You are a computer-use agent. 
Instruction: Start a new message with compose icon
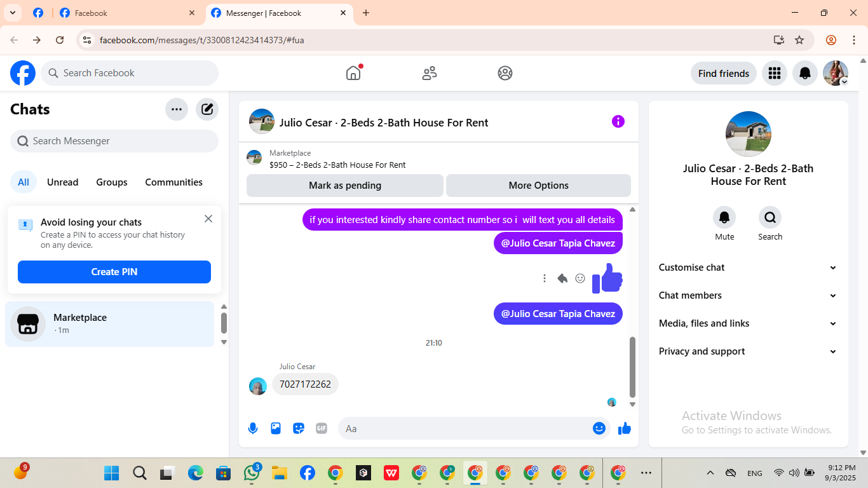[x=207, y=109]
